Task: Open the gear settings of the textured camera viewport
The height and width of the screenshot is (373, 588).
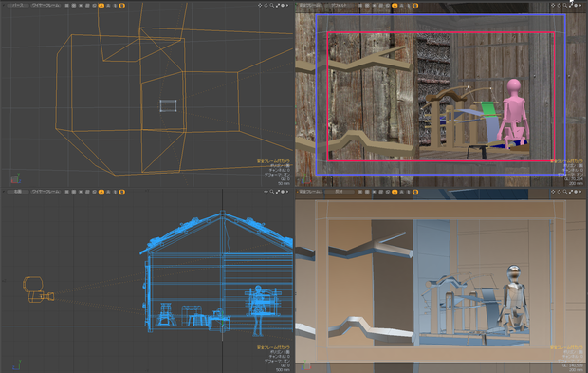Action: (576, 6)
